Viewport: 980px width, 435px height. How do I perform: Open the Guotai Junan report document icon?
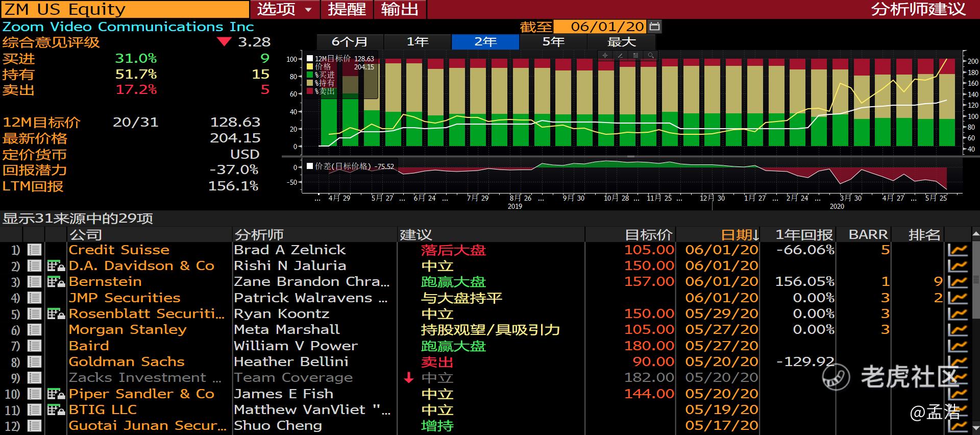pos(34,426)
